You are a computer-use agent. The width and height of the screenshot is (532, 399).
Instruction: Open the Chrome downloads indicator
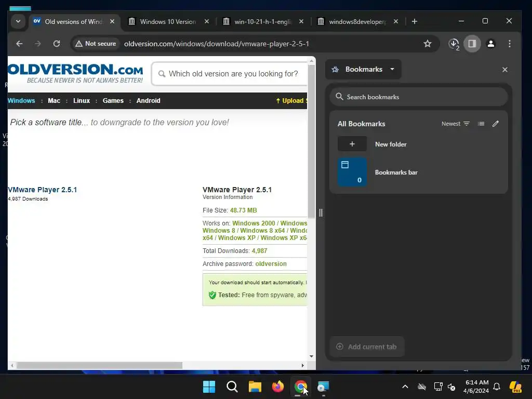pyautogui.click(x=454, y=44)
